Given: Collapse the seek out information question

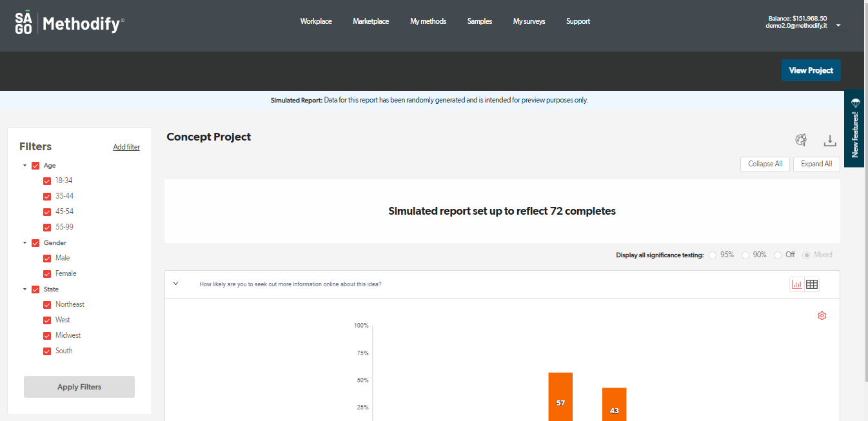Looking at the screenshot, I should click(175, 284).
